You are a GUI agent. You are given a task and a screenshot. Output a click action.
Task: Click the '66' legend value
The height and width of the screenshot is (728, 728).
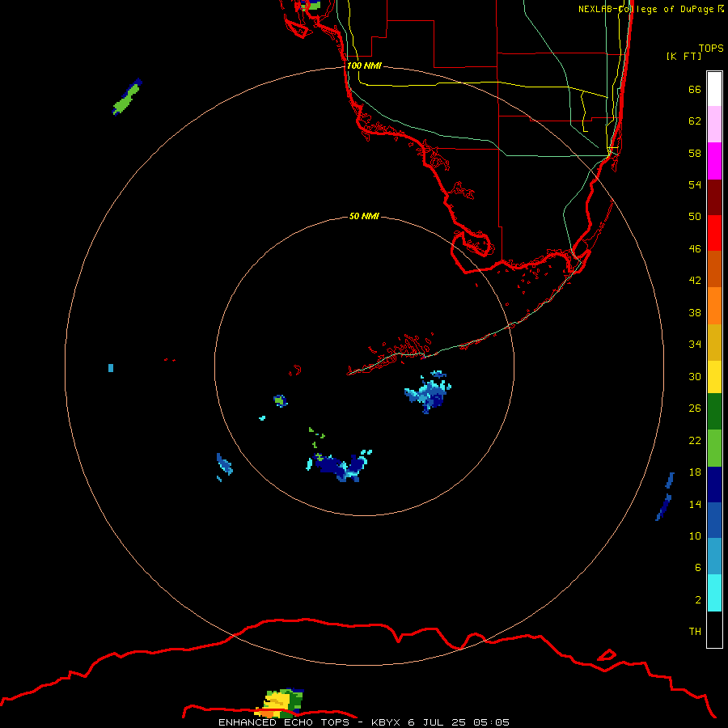[x=695, y=90]
